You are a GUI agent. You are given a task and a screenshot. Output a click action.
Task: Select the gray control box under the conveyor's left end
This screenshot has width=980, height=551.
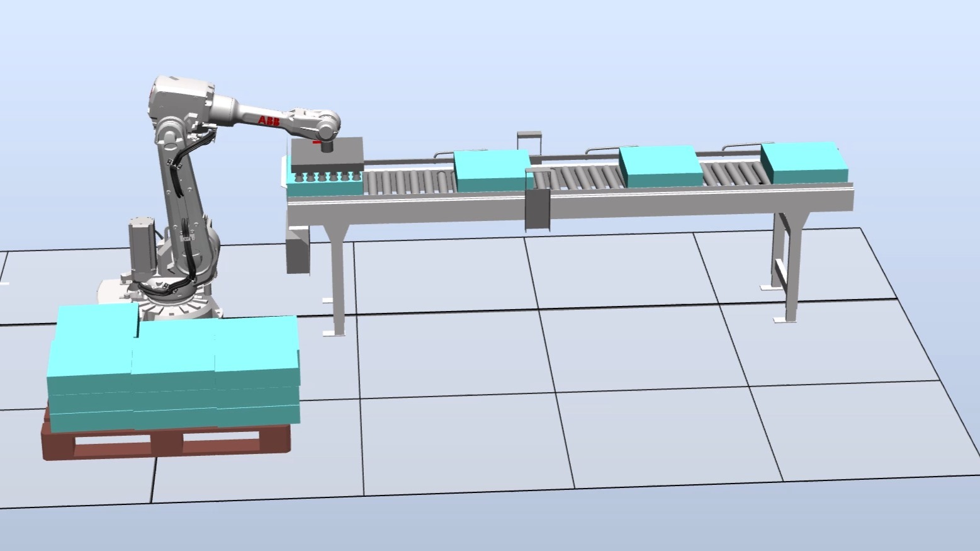point(298,251)
